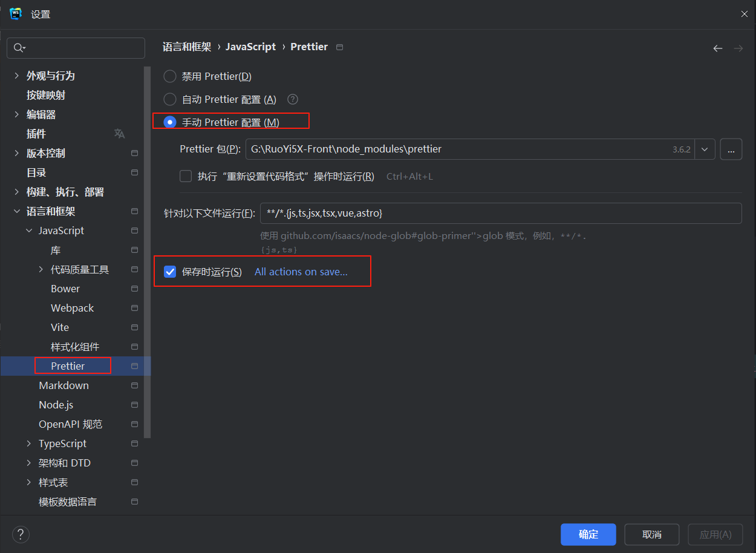Screen dimensions: 756x553
Task: Expand the 架构和 DTD tree node
Action: 29,463
